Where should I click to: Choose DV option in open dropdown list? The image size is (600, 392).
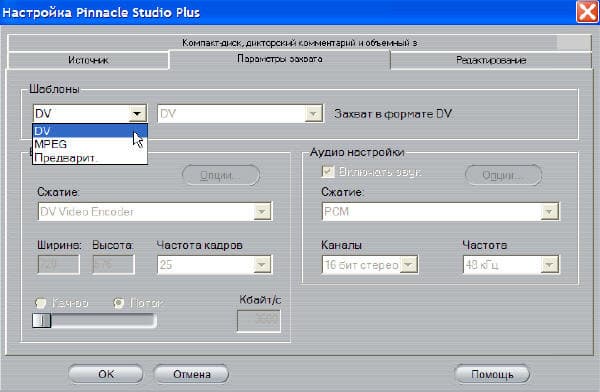90,131
